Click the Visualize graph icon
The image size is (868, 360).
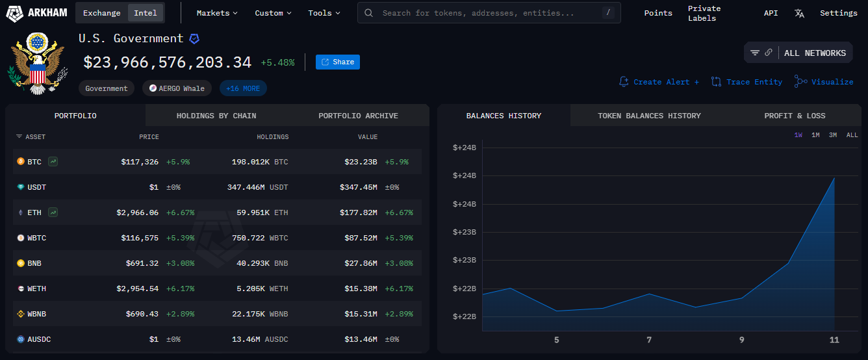pyautogui.click(x=800, y=82)
